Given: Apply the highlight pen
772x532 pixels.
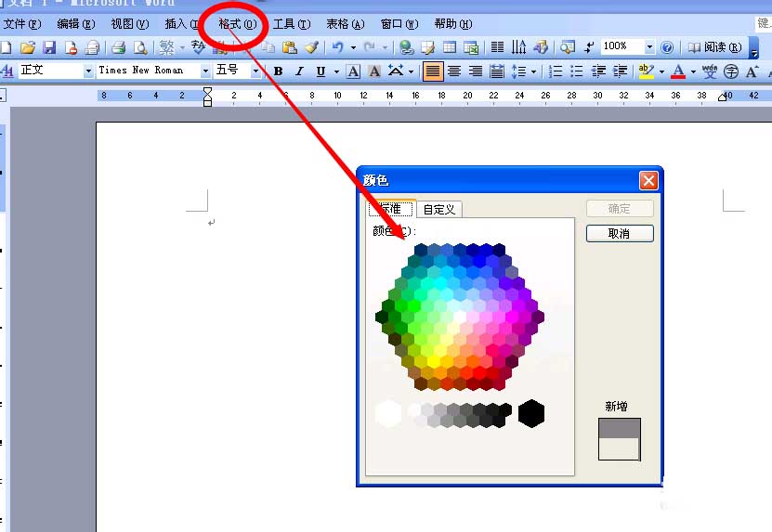Looking at the screenshot, I should pyautogui.click(x=646, y=71).
